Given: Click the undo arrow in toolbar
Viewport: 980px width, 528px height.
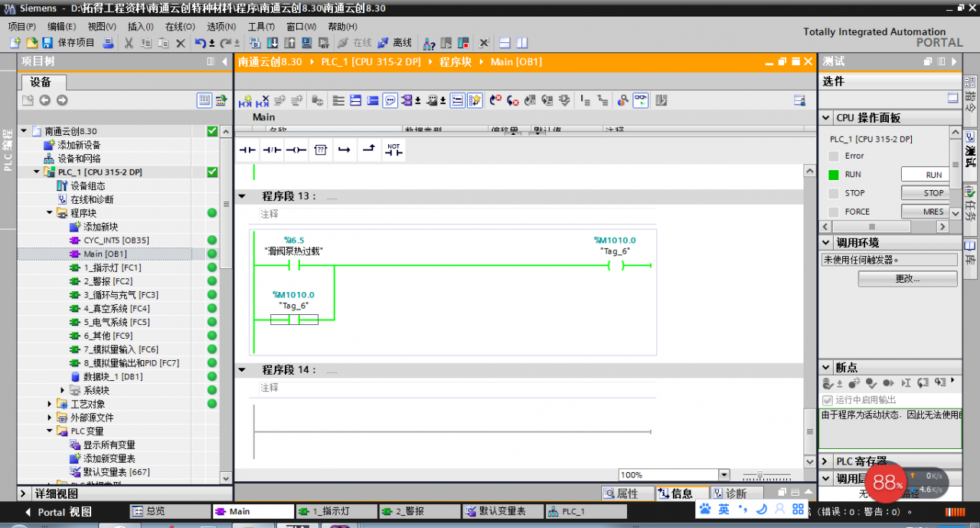Looking at the screenshot, I should coord(200,43).
